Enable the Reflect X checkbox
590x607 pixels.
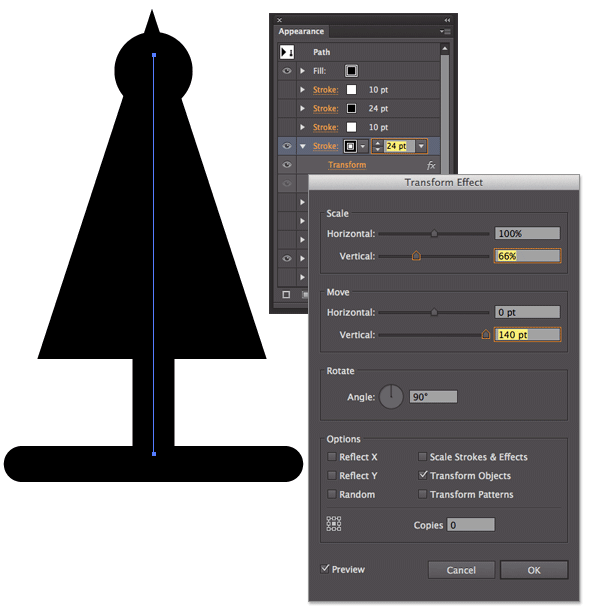pyautogui.click(x=332, y=456)
